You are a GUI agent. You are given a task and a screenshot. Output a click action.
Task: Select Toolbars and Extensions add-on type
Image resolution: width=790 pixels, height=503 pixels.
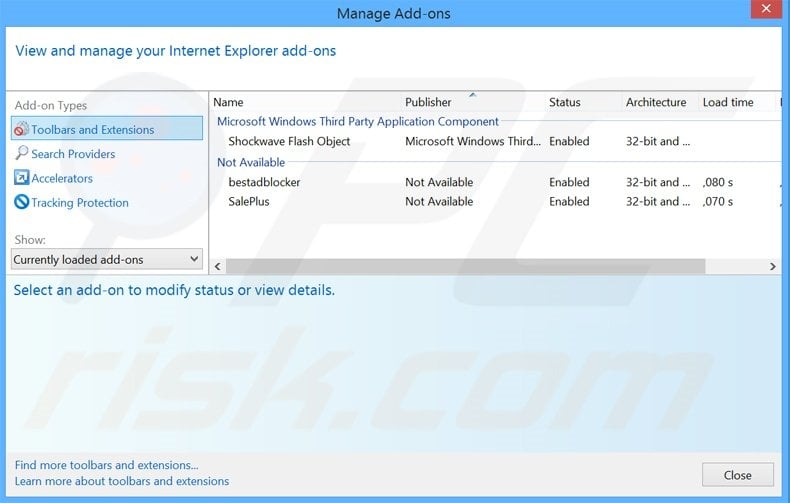(x=107, y=129)
